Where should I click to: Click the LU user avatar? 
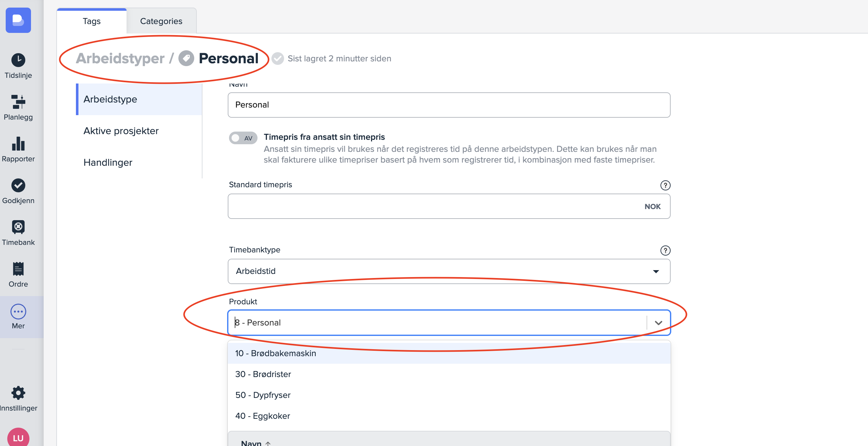[x=18, y=437]
